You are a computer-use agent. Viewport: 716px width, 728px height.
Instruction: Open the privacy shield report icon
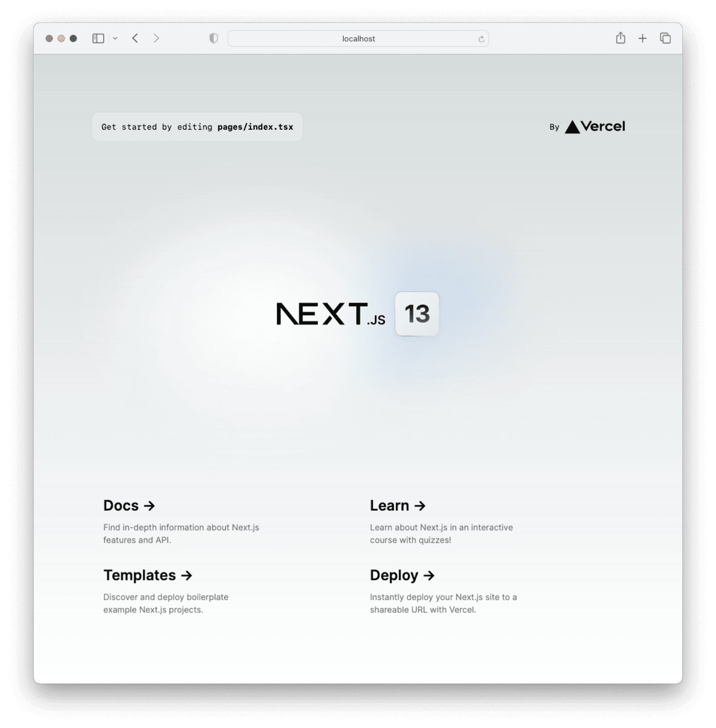pos(214,38)
